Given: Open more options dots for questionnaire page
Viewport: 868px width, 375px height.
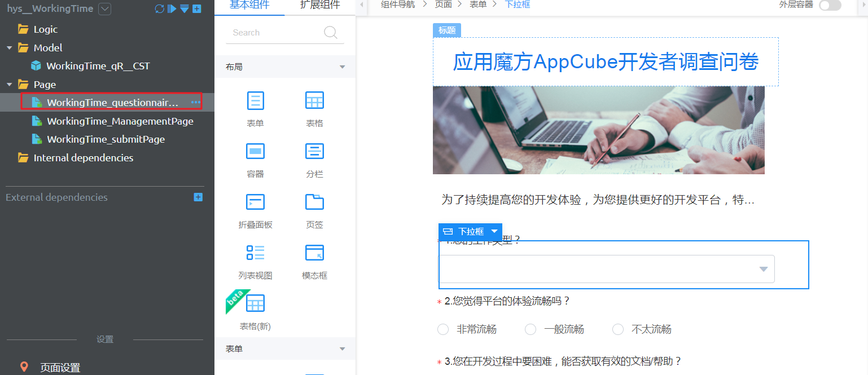Looking at the screenshot, I should coord(196,103).
